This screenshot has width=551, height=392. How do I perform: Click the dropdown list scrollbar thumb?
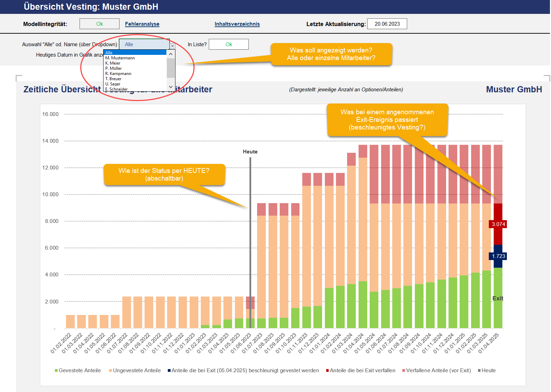(x=171, y=68)
